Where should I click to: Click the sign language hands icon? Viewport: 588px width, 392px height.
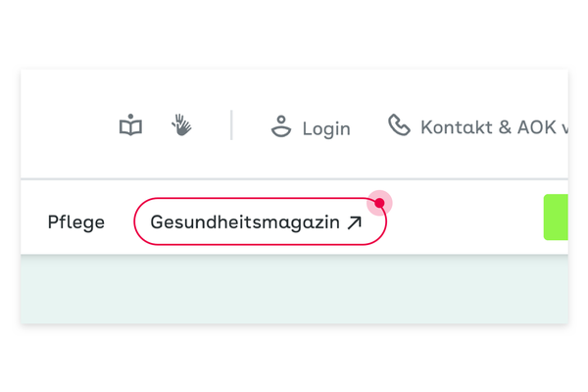(181, 124)
